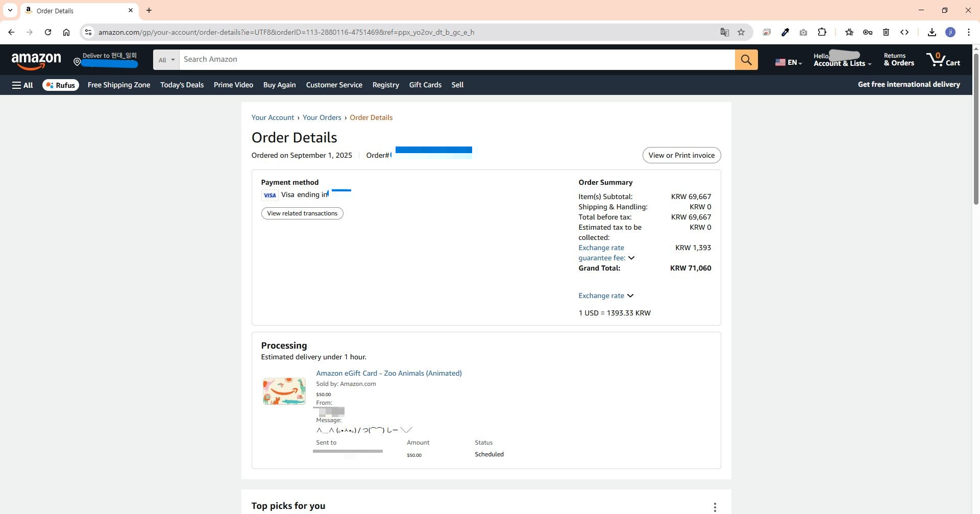Open the Rufus assistant
The height and width of the screenshot is (514, 980).
point(60,85)
